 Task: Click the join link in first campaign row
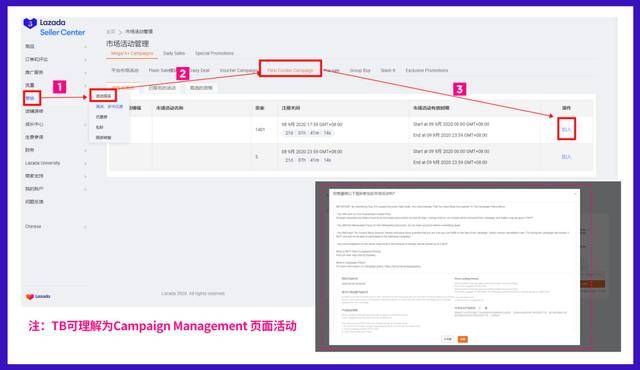point(567,129)
